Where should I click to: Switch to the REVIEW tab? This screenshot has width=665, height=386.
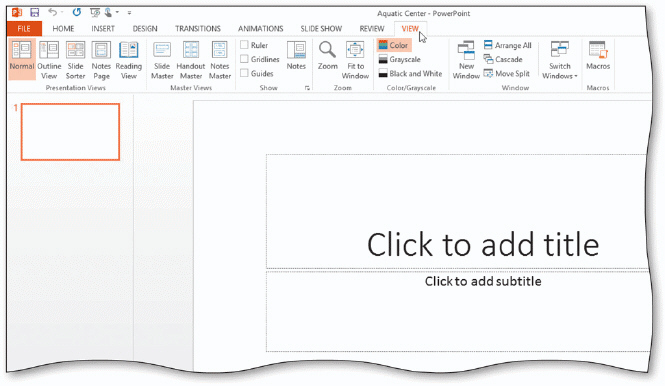coord(372,29)
